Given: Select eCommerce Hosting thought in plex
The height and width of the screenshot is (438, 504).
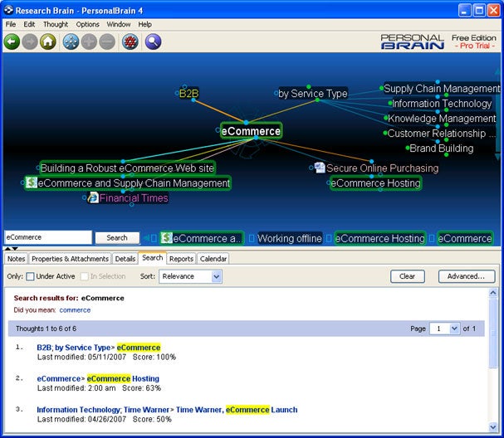Looking at the screenshot, I should (376, 183).
